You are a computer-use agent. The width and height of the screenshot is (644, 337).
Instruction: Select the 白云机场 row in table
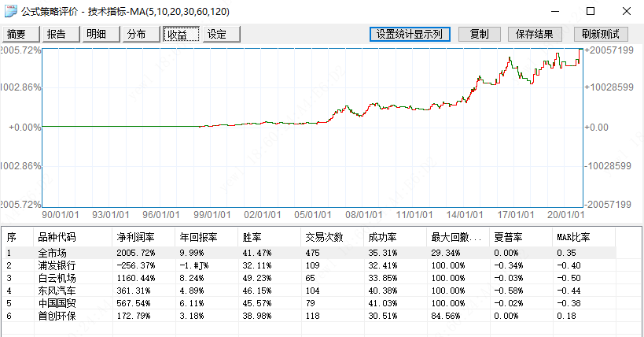coord(308,278)
